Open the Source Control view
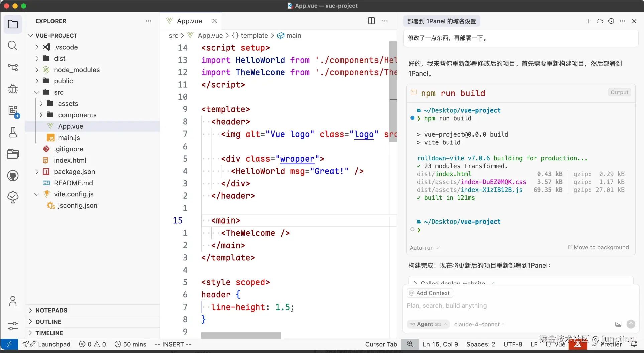This screenshot has height=353, width=644. [x=13, y=67]
